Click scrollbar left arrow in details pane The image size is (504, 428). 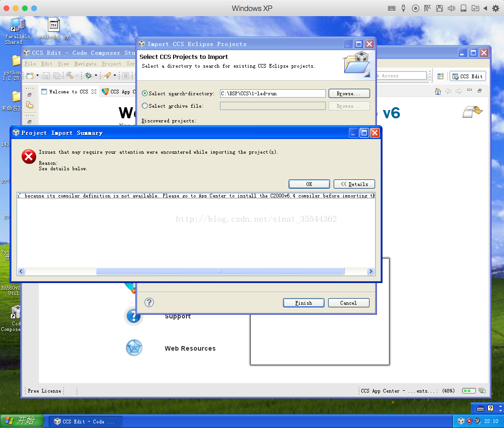coord(21,271)
